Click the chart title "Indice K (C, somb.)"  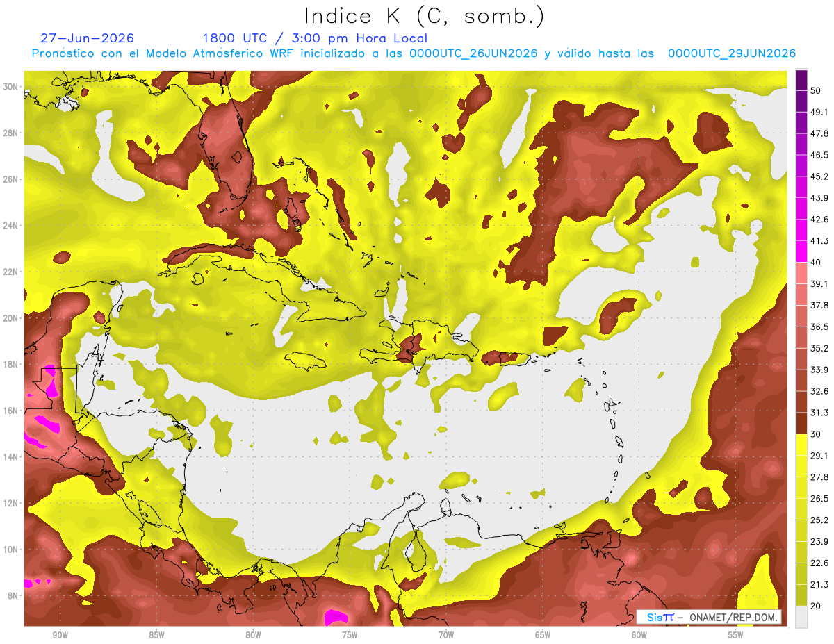[x=424, y=16]
